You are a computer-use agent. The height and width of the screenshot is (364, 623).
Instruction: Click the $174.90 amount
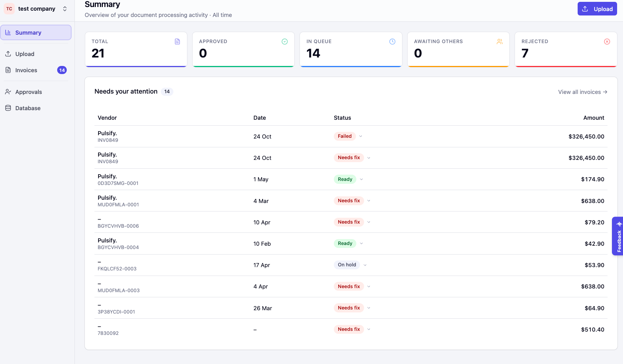[593, 179]
